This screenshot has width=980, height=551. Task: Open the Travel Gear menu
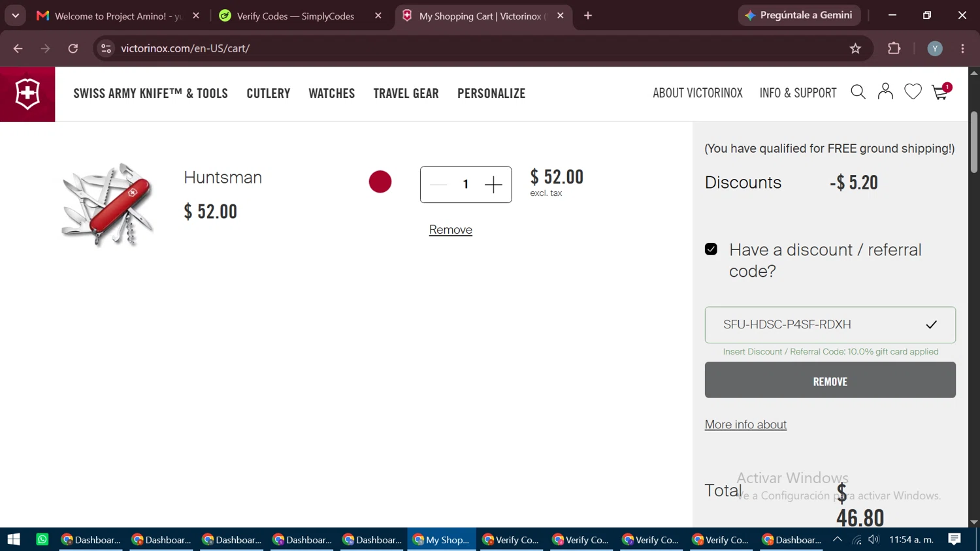(x=406, y=93)
